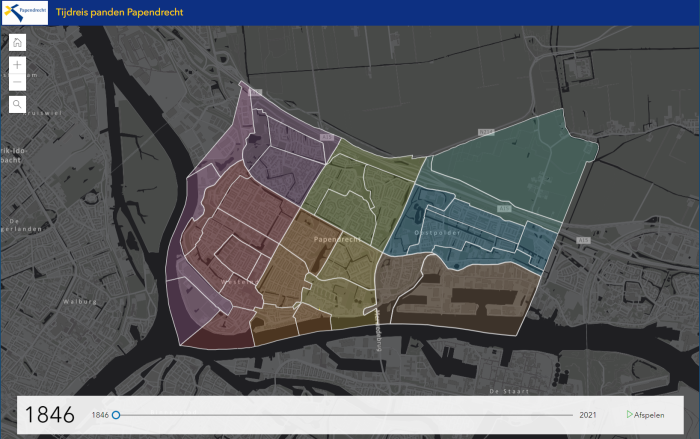Click the Home default map view button
This screenshot has height=439, width=700.
pos(18,42)
